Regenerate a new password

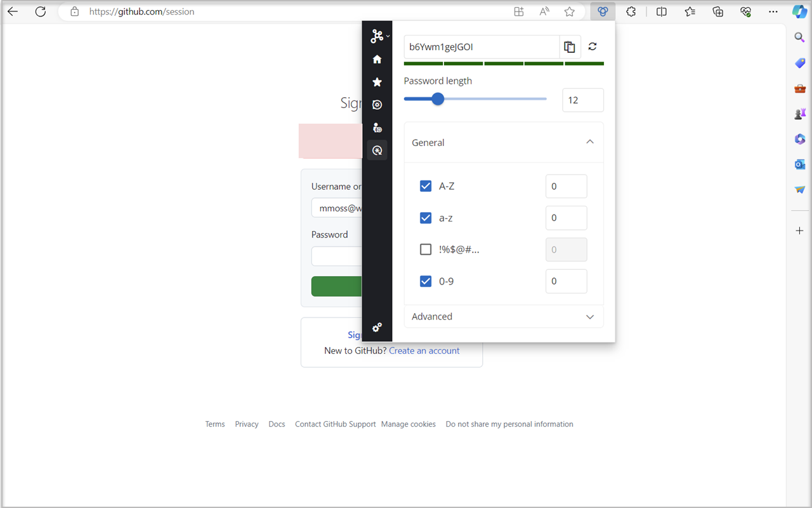592,46
